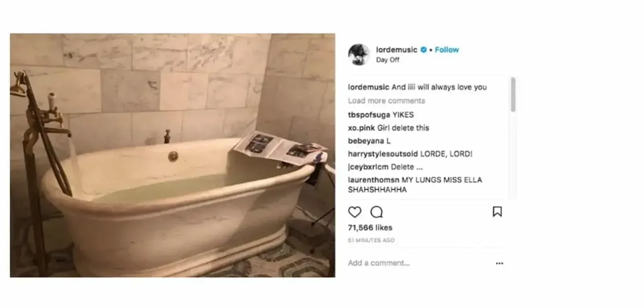The image size is (644, 308).
Task: Follow the lordemusic account
Action: coord(447,50)
